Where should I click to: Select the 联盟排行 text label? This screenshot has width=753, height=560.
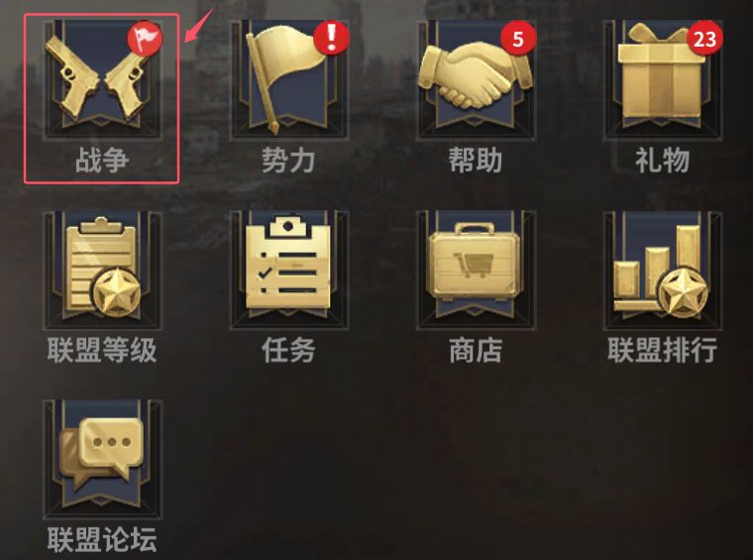coord(662,350)
